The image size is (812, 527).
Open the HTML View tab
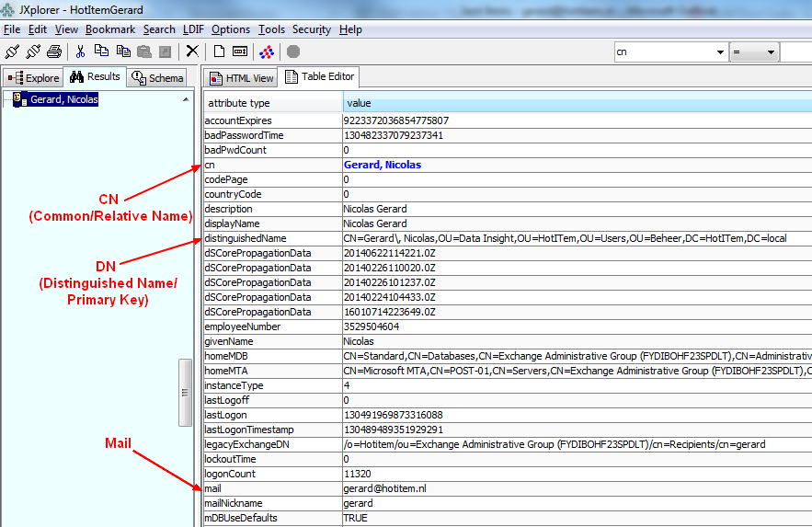[x=242, y=78]
